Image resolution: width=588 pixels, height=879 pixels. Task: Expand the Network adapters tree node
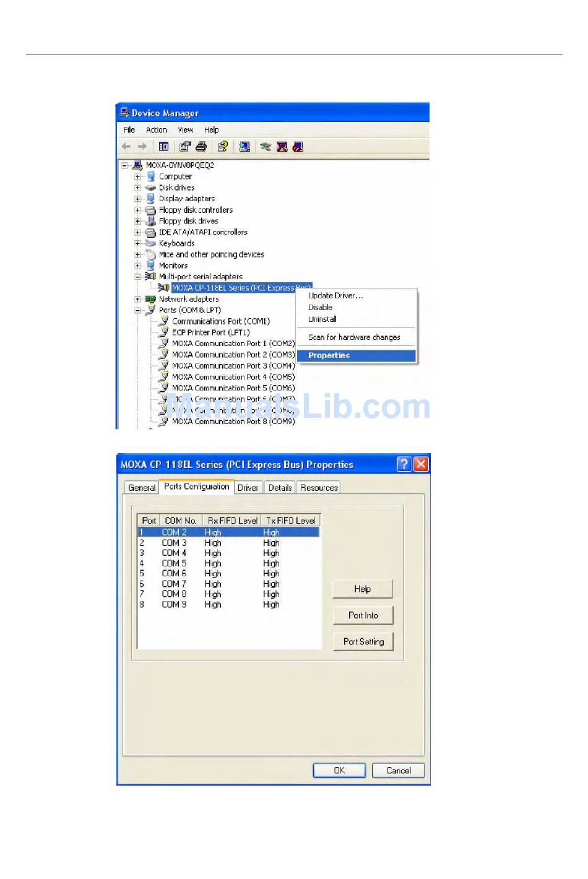pyautogui.click(x=137, y=299)
